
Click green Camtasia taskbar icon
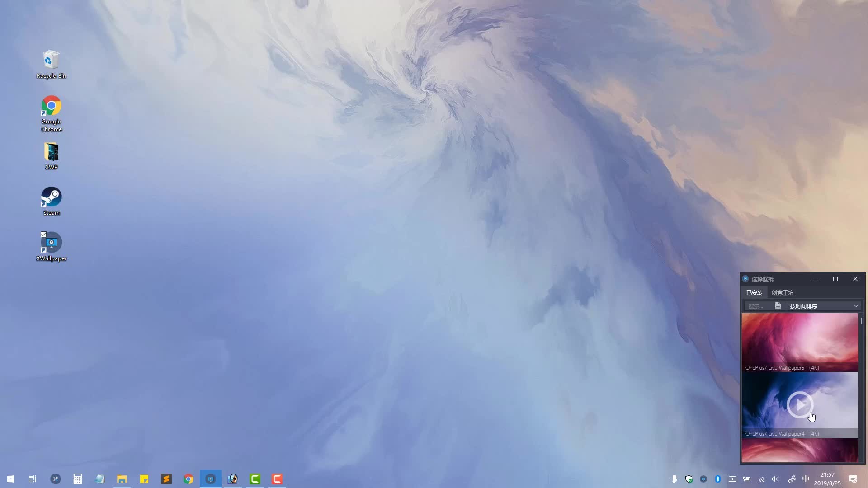[255, 479]
